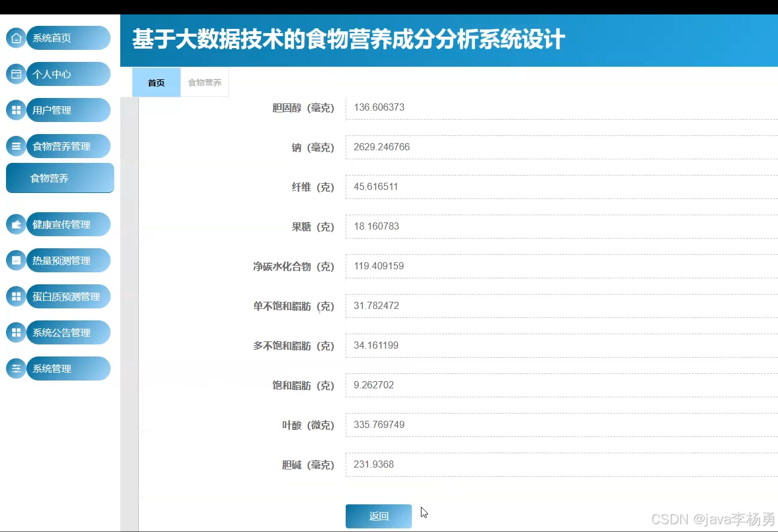Click the card icon beside 个人中心
This screenshot has height=532, width=778.
pyautogui.click(x=16, y=74)
